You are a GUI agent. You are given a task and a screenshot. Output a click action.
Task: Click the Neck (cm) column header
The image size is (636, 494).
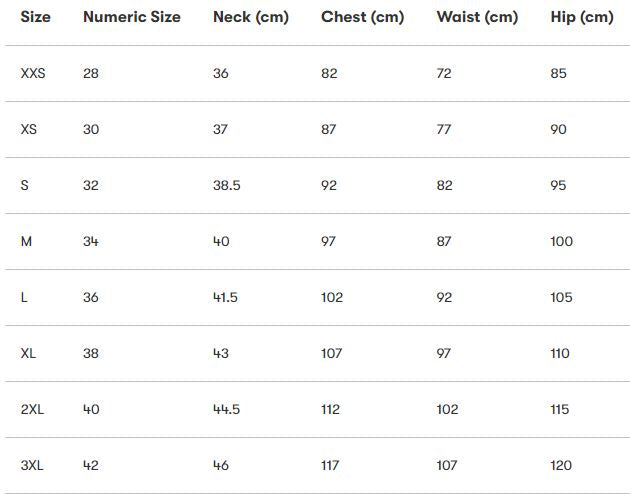[250, 17]
